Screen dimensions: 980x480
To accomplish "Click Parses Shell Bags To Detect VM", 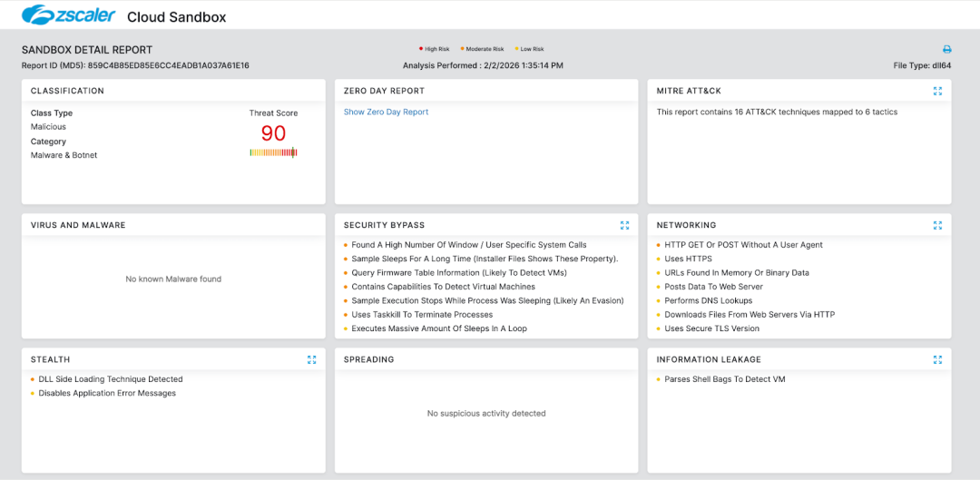I will 724,379.
